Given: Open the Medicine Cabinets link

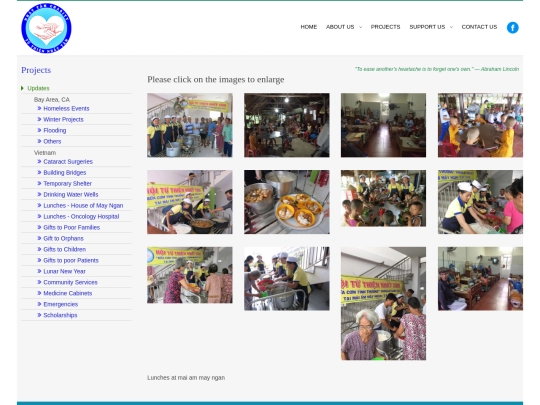Looking at the screenshot, I should pyautogui.click(x=68, y=294).
